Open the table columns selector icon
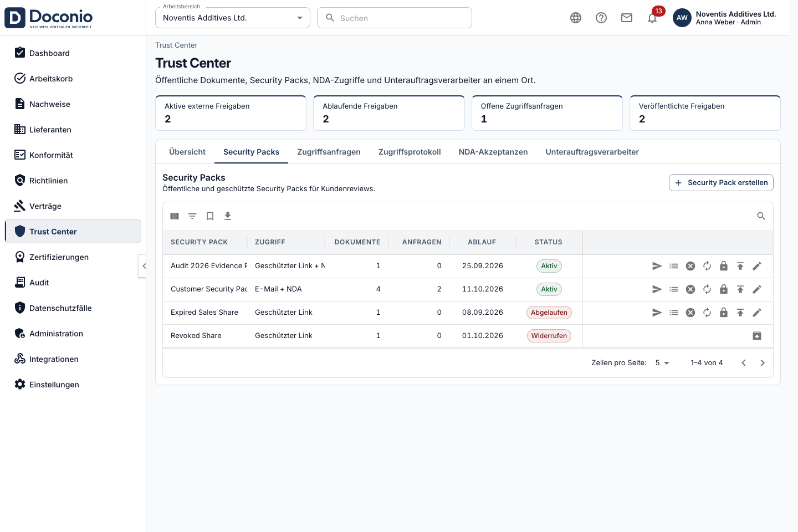Image resolution: width=798 pixels, height=532 pixels. [175, 216]
